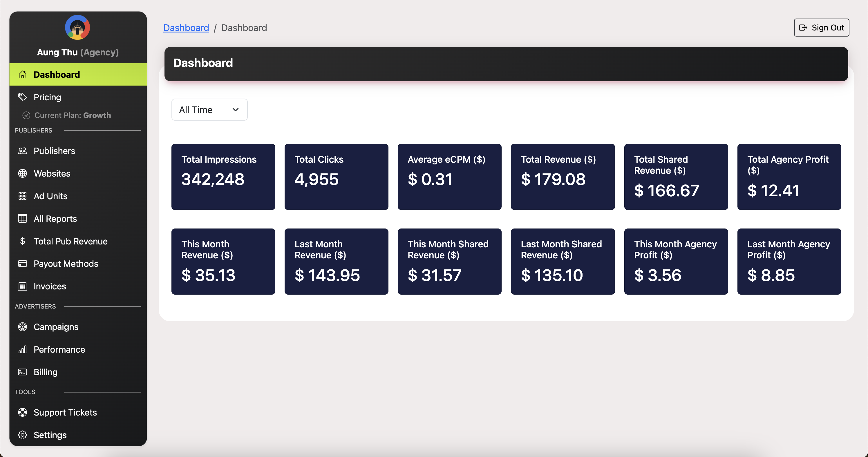868x457 pixels.
Task: Click the Total Shared Revenue card
Action: [x=676, y=177]
